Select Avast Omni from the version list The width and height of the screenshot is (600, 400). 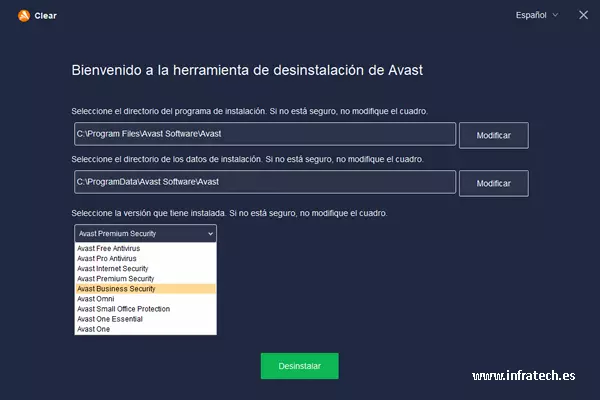coord(145,299)
